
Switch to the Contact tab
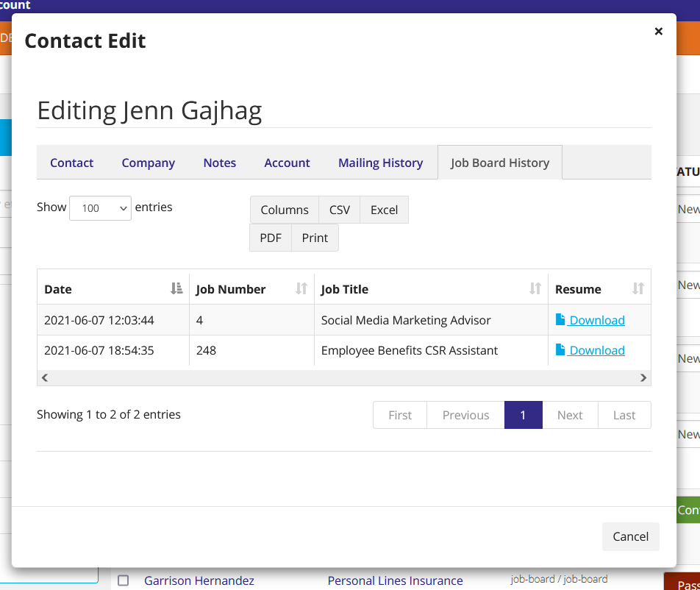tap(71, 163)
